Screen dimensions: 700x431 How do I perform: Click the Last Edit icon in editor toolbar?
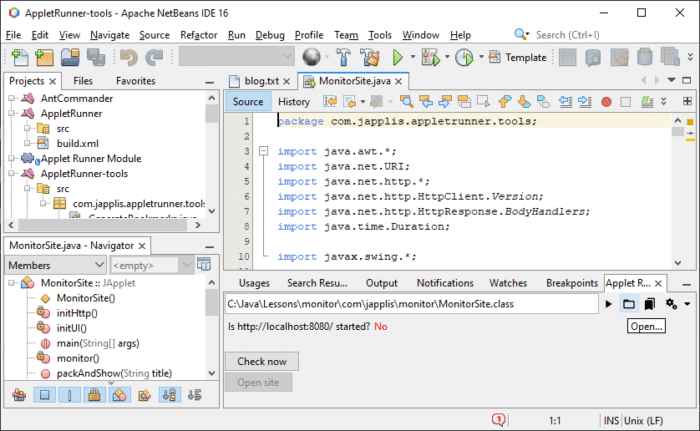[x=330, y=101]
